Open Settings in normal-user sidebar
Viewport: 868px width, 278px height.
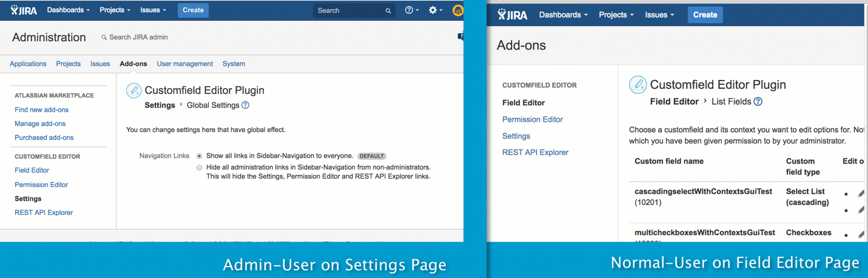pyautogui.click(x=516, y=136)
